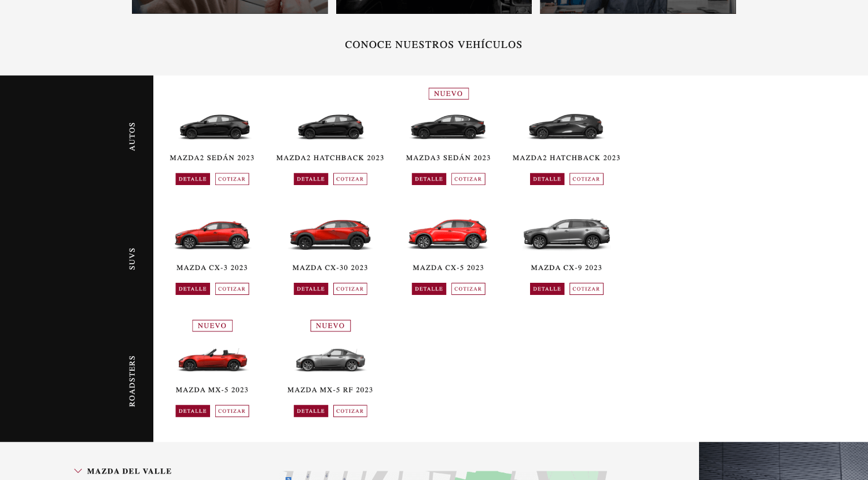The image size is (868, 480).
Task: Open the Mazda2 Sedán 2023 car image
Action: (x=214, y=127)
